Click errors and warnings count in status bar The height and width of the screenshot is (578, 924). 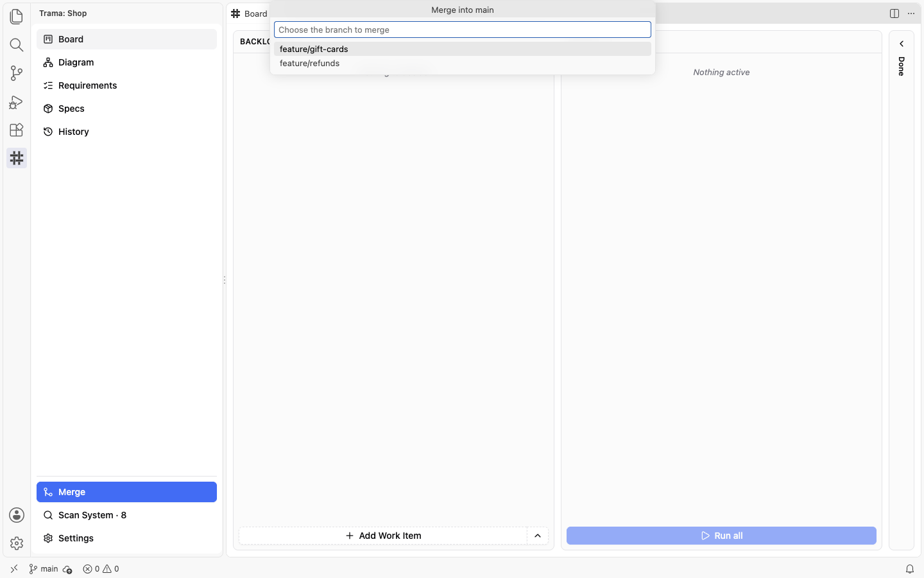(x=101, y=569)
